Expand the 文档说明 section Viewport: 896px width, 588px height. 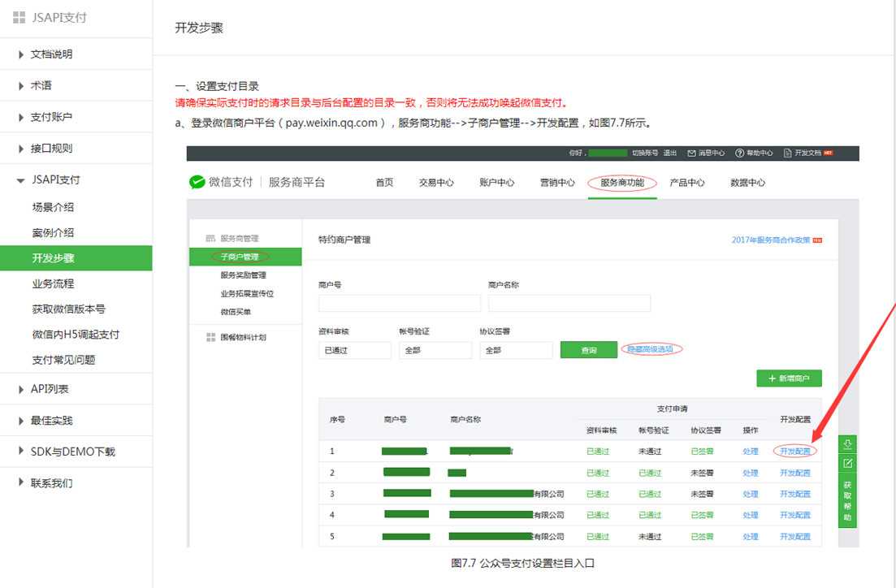[21, 55]
